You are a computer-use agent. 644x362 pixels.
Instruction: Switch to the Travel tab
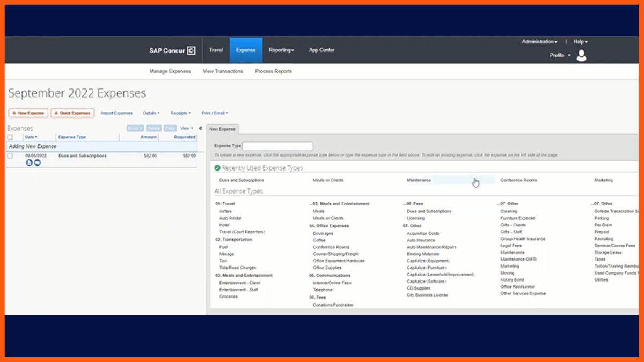216,50
